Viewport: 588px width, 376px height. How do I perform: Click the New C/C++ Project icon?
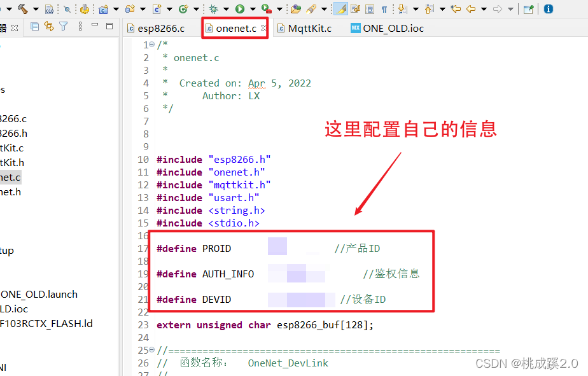(104, 9)
